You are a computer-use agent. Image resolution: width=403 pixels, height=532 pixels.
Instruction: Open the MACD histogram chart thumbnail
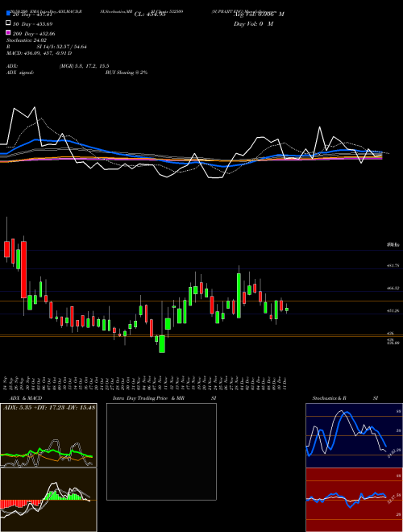click(x=48, y=500)
